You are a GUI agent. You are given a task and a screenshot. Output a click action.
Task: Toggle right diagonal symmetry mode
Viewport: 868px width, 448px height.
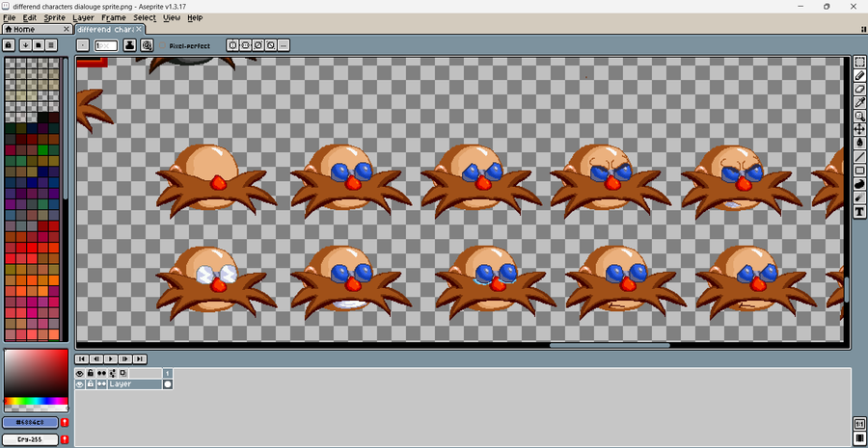point(258,45)
